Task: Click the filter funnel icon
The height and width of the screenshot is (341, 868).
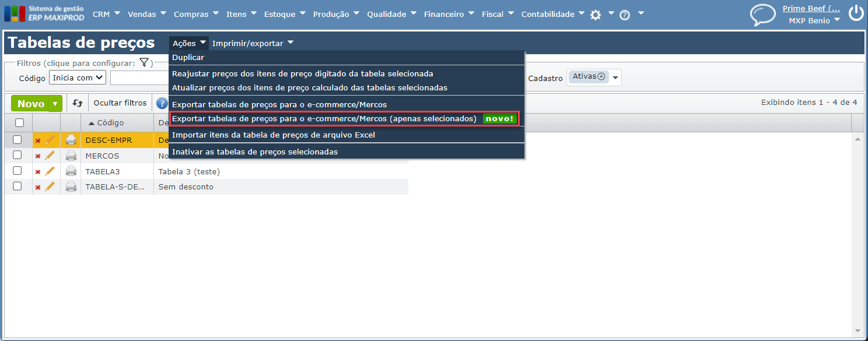Action: (144, 62)
